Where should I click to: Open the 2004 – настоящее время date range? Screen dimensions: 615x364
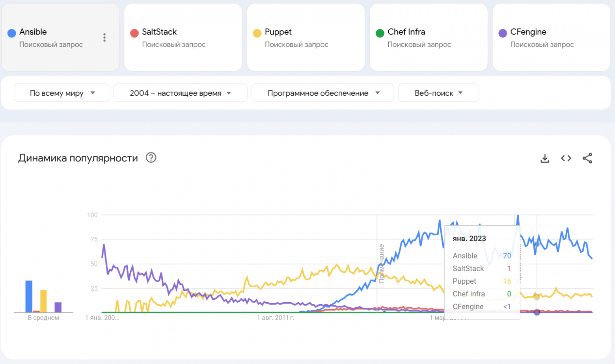tap(180, 93)
